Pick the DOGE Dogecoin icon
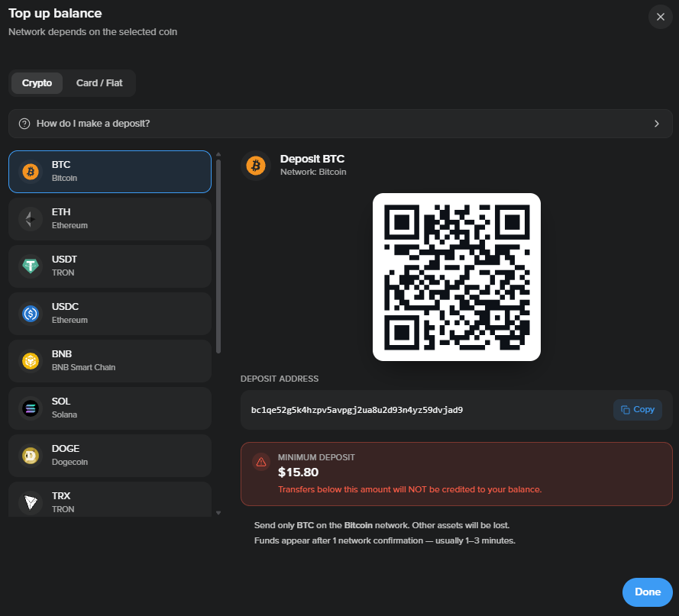The image size is (679, 616). pyautogui.click(x=31, y=456)
